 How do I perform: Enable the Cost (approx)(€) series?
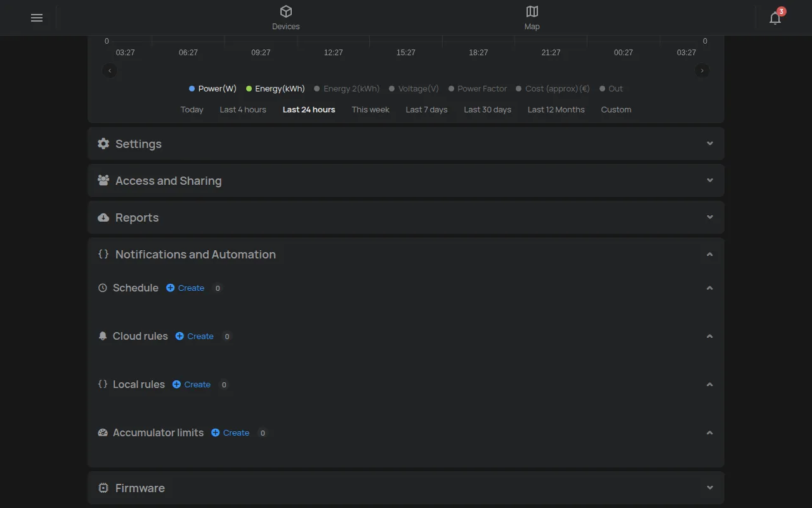click(x=553, y=89)
